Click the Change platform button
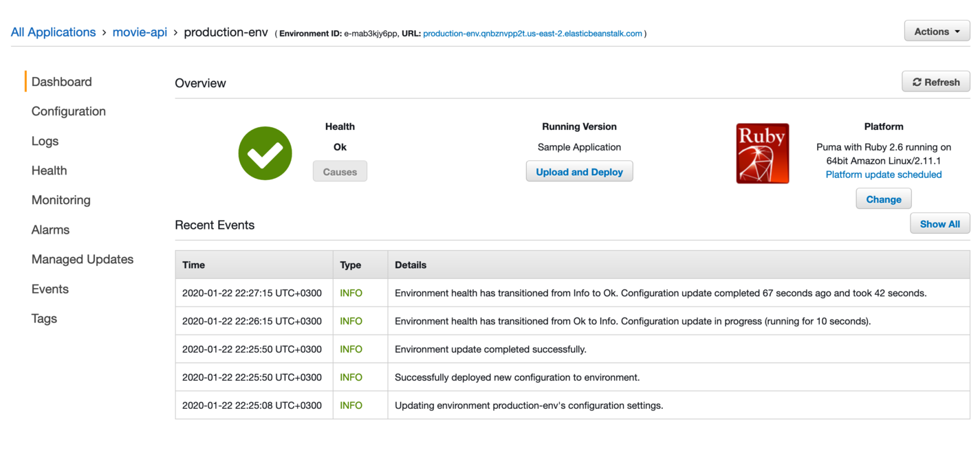 pos(883,199)
